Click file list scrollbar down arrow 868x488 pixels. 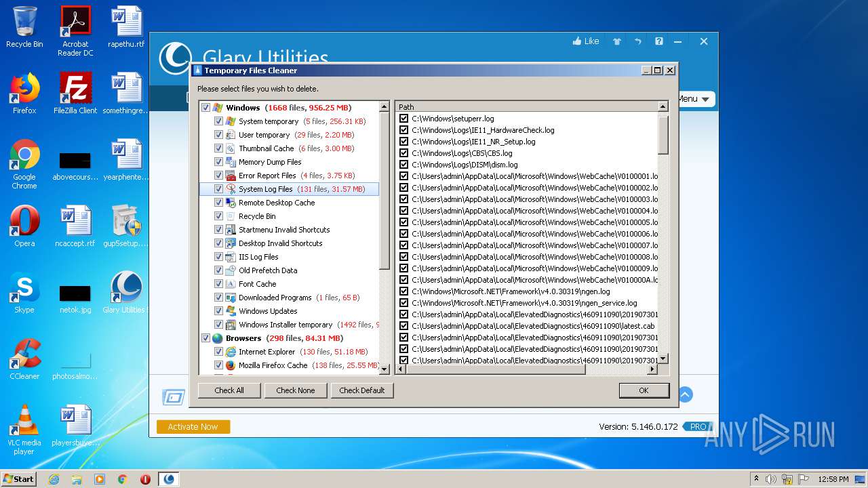[x=663, y=359]
